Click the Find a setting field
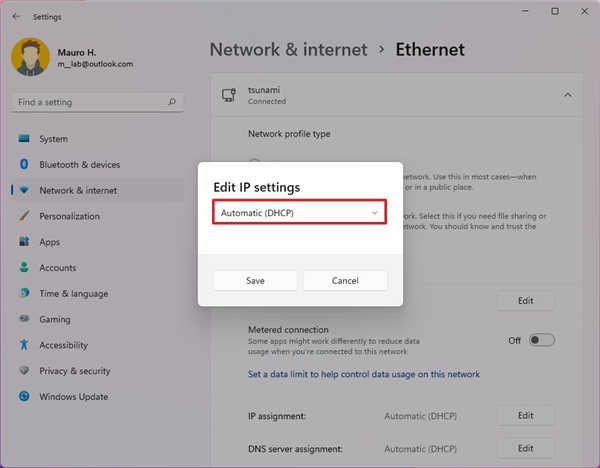Screen dimensions: 600x468 tap(90, 102)
